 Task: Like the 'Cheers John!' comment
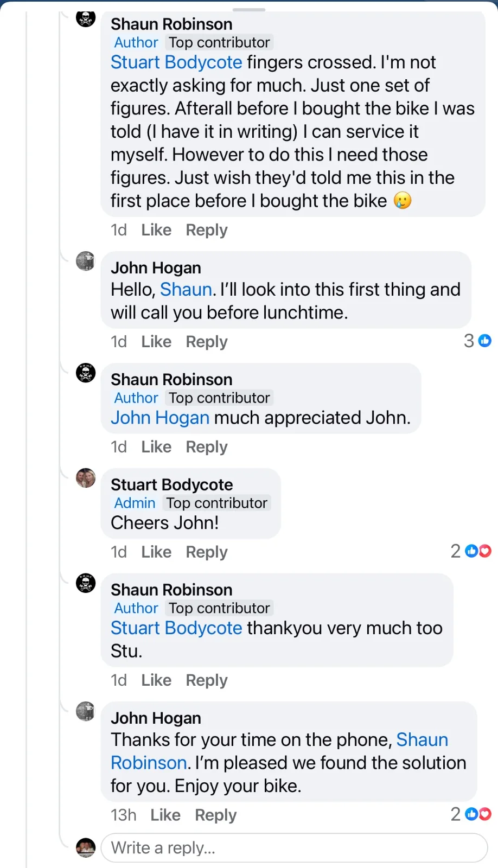156,552
